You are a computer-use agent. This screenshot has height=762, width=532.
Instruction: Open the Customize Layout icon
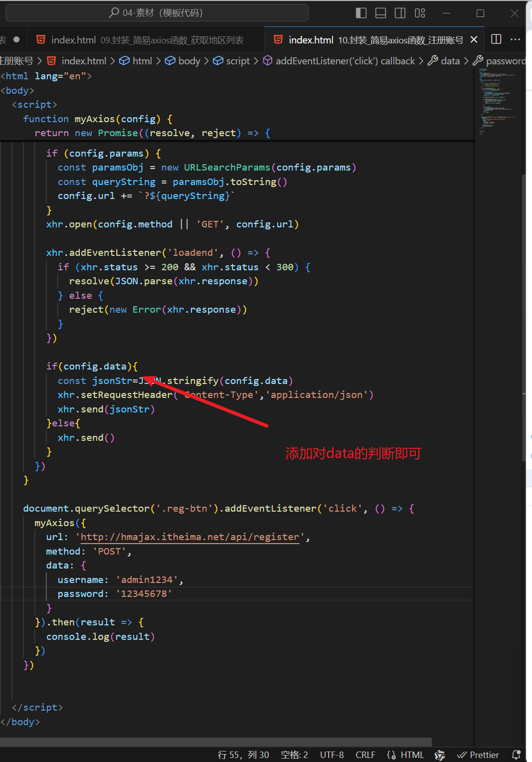click(420, 13)
